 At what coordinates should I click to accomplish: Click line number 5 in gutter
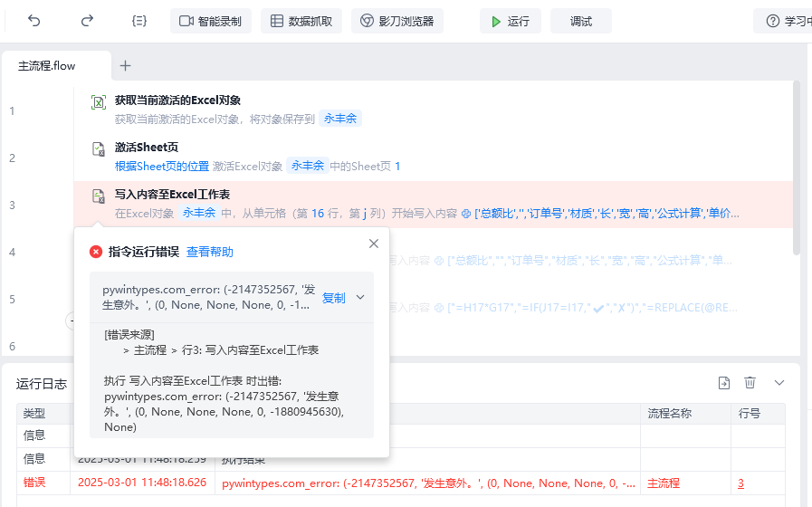(12, 300)
